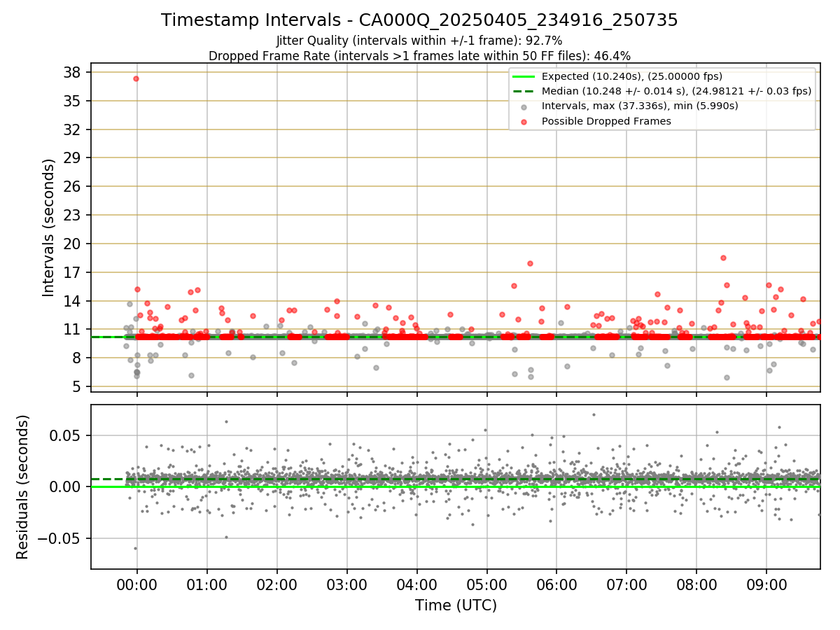This screenshot has height=630, width=840.
Task: Click the Intervals (seconds) y-axis label
Action: click(48, 227)
